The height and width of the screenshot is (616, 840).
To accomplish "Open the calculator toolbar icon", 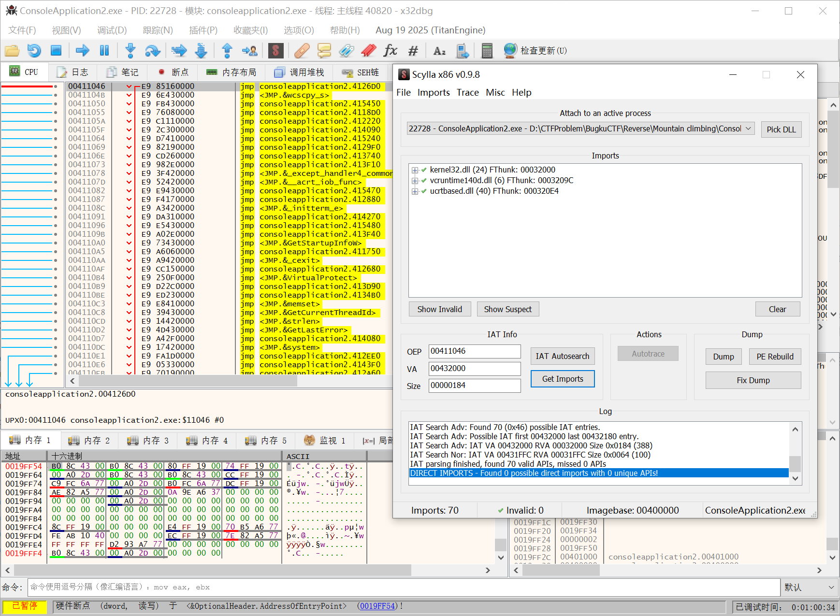I will pos(487,50).
